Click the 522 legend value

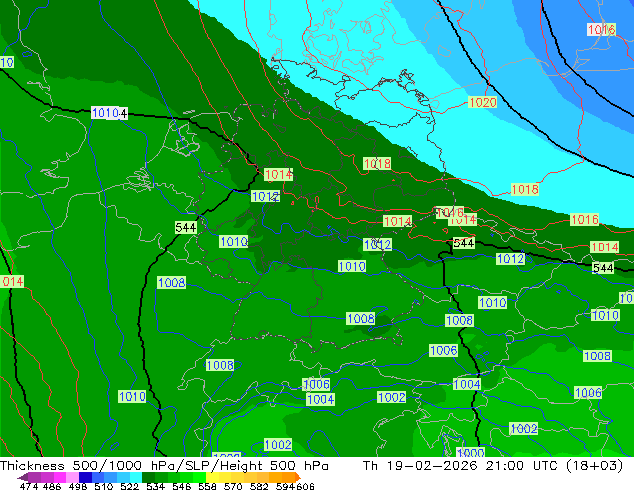(x=129, y=486)
